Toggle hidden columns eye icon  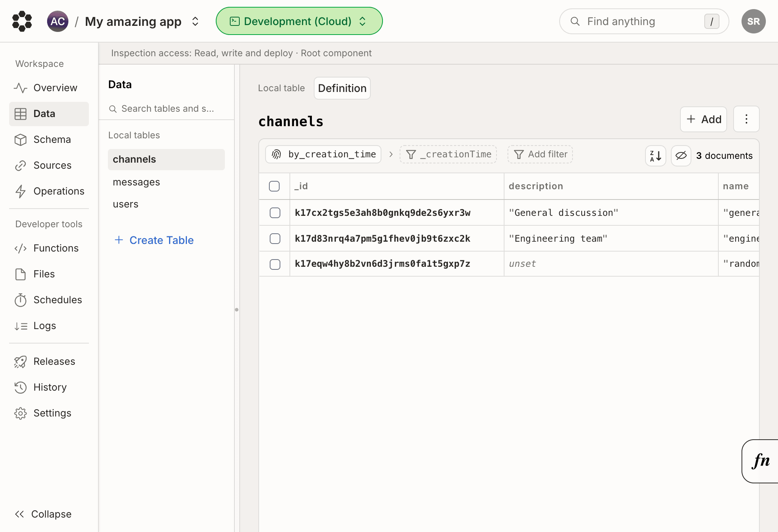[681, 156]
